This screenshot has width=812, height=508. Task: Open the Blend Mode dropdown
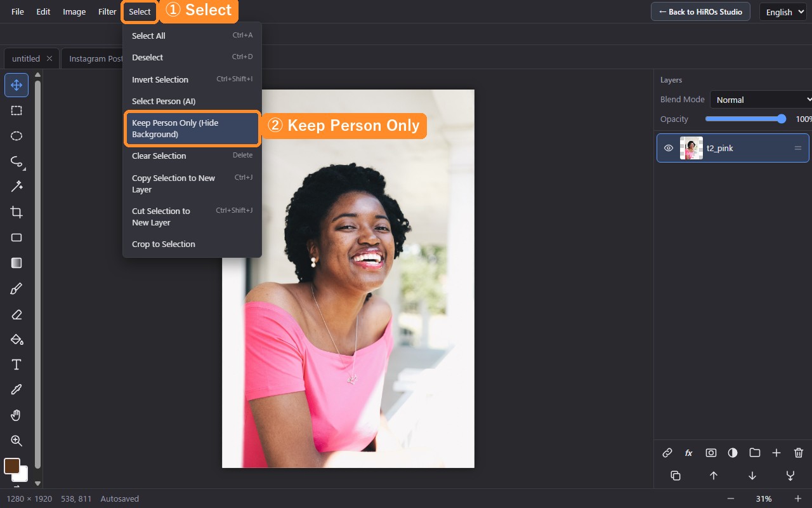[x=761, y=100]
